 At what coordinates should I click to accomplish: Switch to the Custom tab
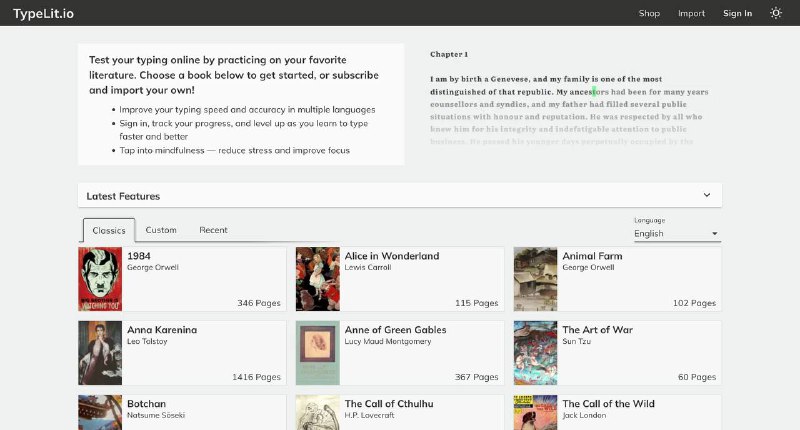161,230
